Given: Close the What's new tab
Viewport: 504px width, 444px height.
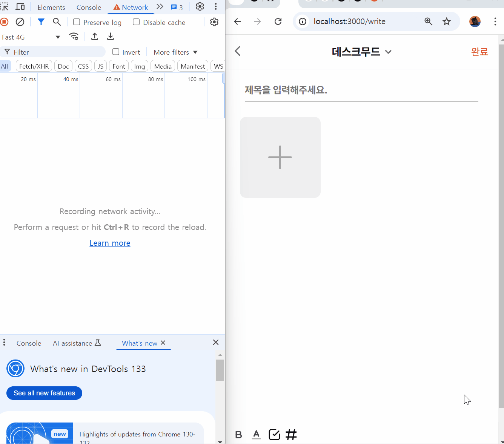Looking at the screenshot, I should (x=163, y=343).
